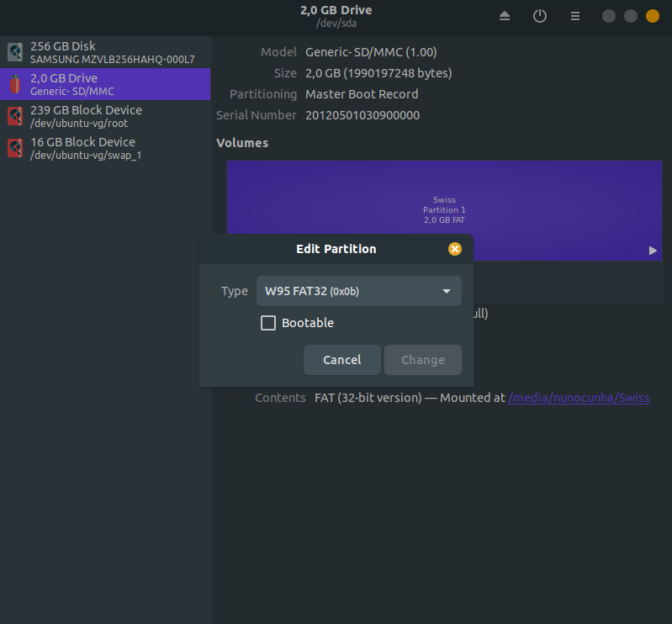This screenshot has height=624, width=672.
Task: Click the 16 GB Block Device icon
Action: pos(15,149)
